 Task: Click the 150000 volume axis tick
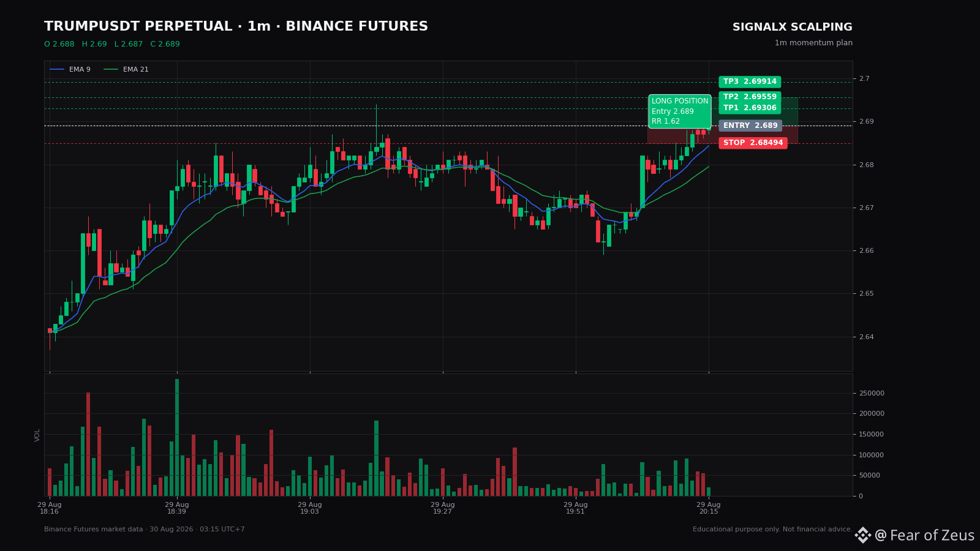pyautogui.click(x=872, y=435)
